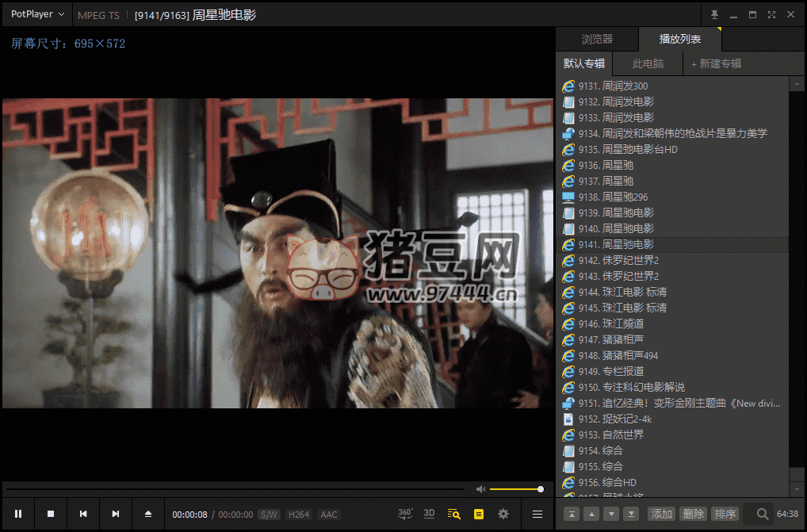The image size is (807, 532).
Task: Stop video playback
Action: coord(51,514)
